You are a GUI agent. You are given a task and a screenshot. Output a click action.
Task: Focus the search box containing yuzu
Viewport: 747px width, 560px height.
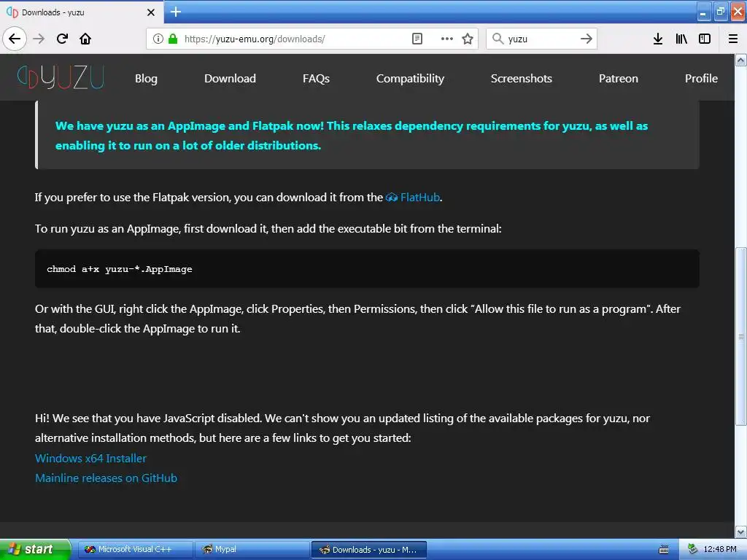[542, 39]
